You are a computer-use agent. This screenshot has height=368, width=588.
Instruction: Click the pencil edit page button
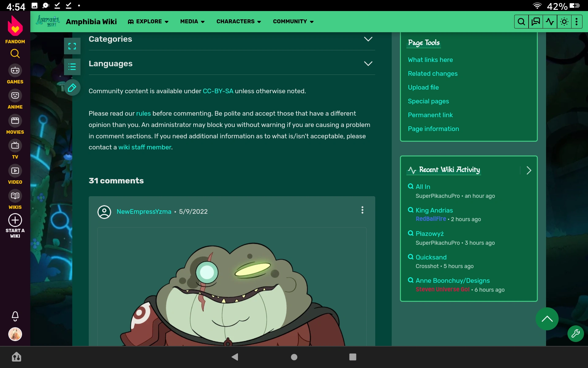click(72, 88)
